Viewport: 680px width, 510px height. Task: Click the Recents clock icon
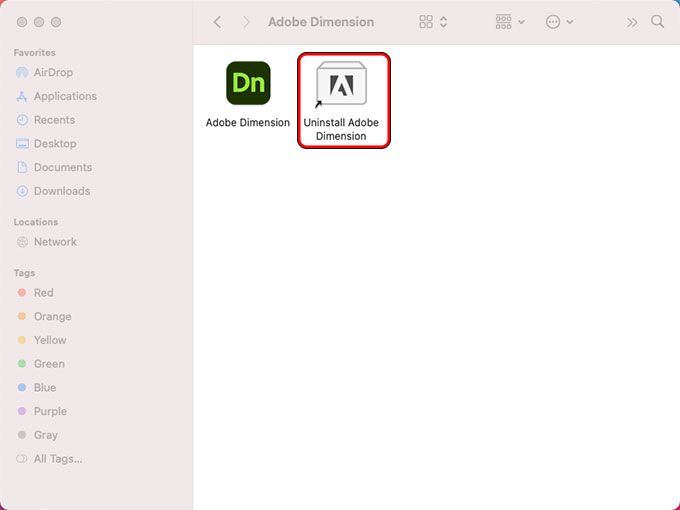pos(22,120)
